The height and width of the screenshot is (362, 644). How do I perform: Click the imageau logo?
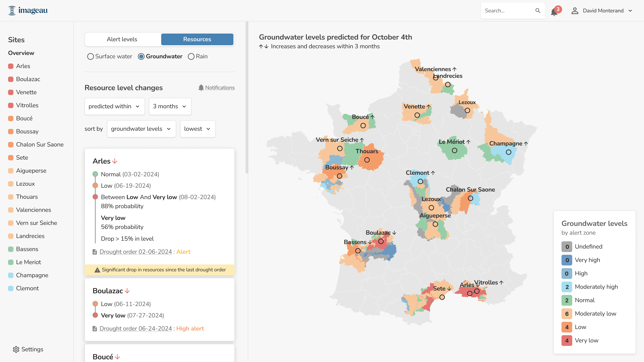pos(28,11)
